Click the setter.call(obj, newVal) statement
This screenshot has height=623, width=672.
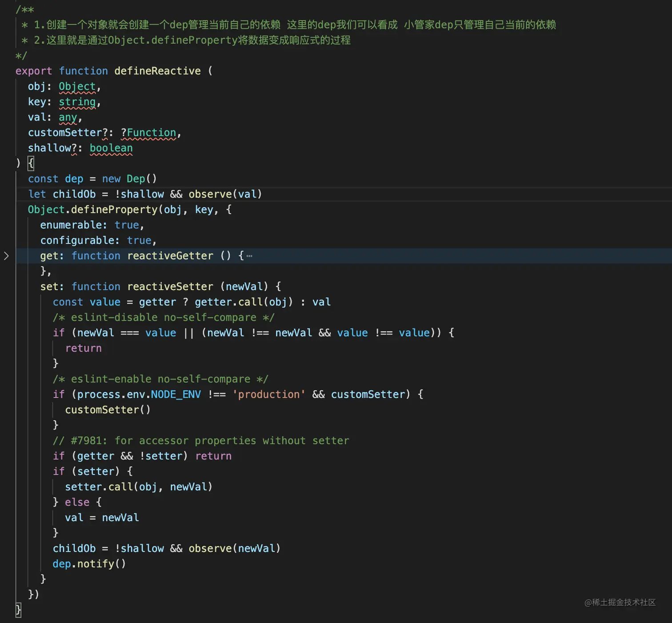(139, 487)
